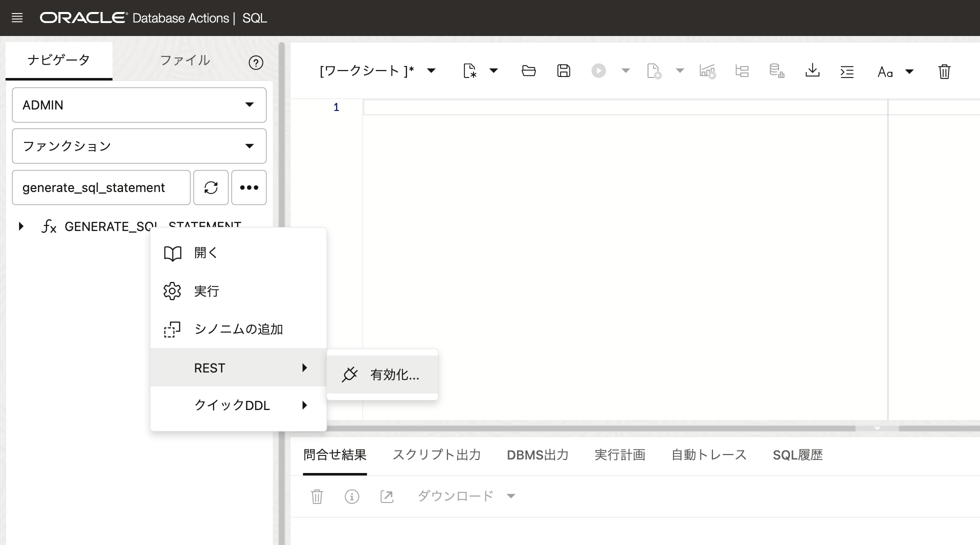This screenshot has width=980, height=545.
Task: Choose 実行 from the context menu
Action: (x=206, y=291)
